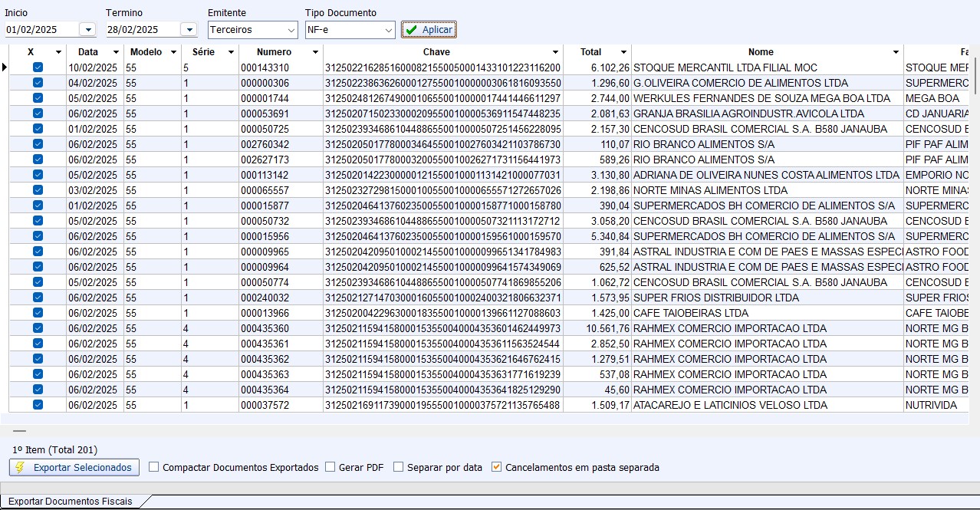Select the GRANJA BRASILIA AGROINDUSTR.AVICOLA LTDA cell
The width and height of the screenshot is (980, 510).
(768, 114)
